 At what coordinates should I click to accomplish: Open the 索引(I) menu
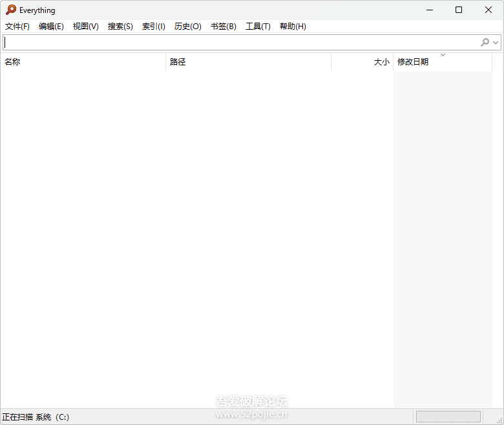(154, 27)
